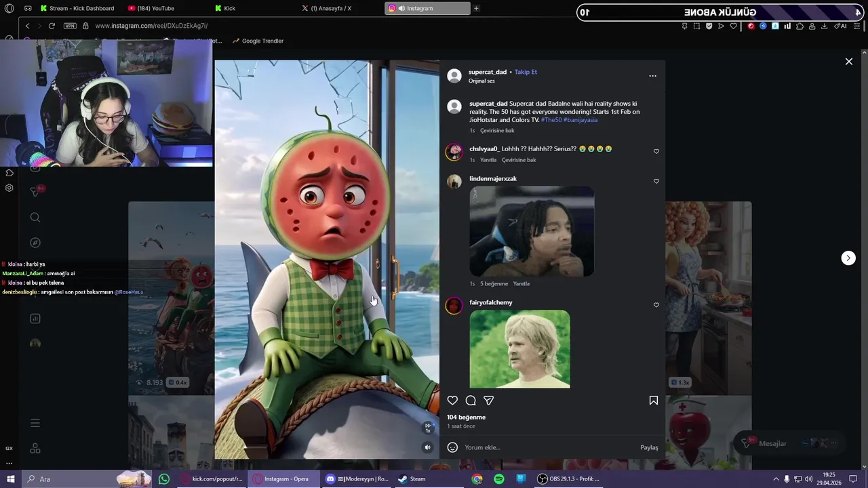This screenshot has height=488, width=868.
Task: Add page to bookmarks heart icon
Action: coord(733,26)
